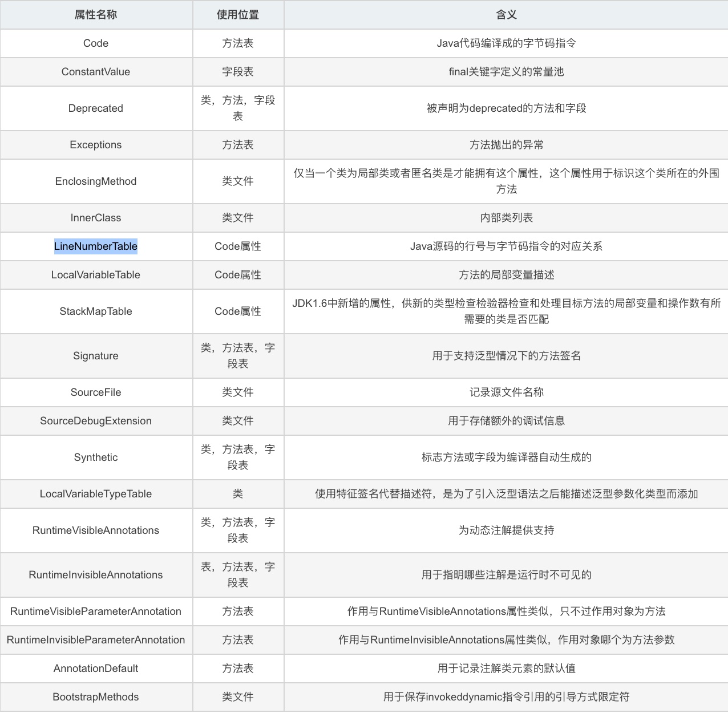This screenshot has height=713, width=728.
Task: Click the 方法表 cell in AnnotationDefault row
Action: coord(238,669)
